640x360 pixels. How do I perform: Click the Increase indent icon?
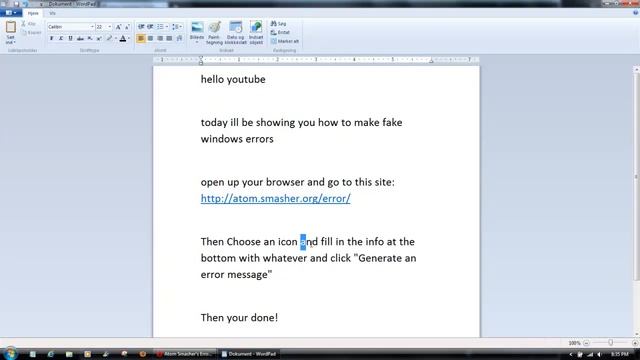coord(150,27)
